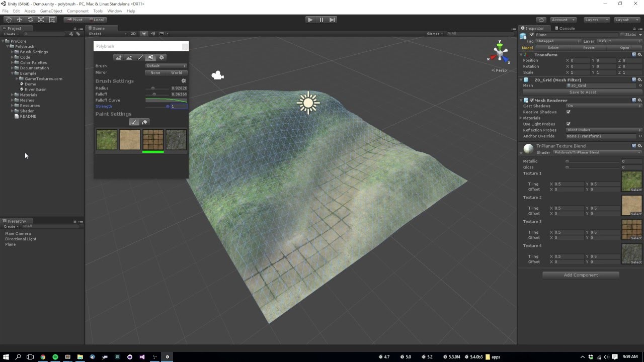Screen dimensions: 644x362
Task: Open Mesh Renderer component gear menu
Action: [639, 100]
